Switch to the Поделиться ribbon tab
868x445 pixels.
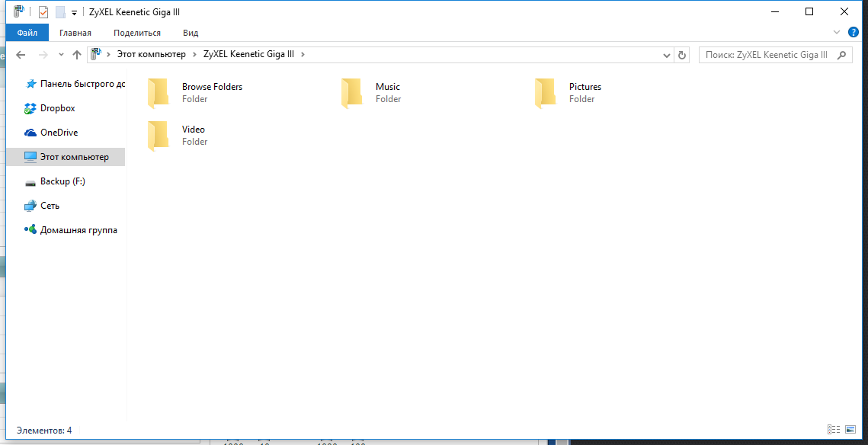click(x=136, y=33)
